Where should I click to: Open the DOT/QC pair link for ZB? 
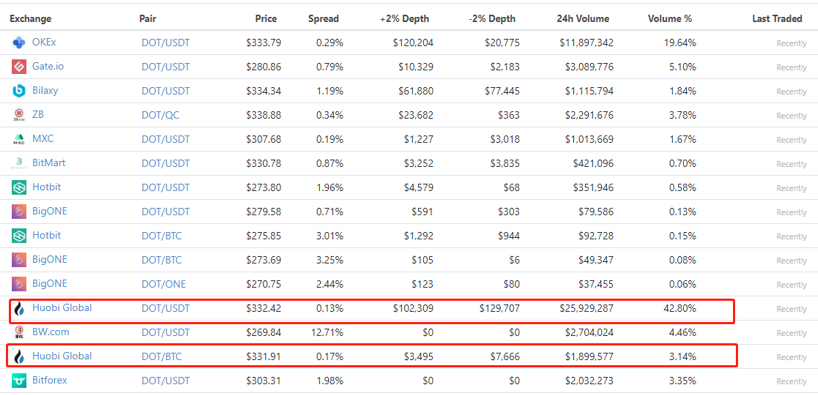tap(160, 115)
